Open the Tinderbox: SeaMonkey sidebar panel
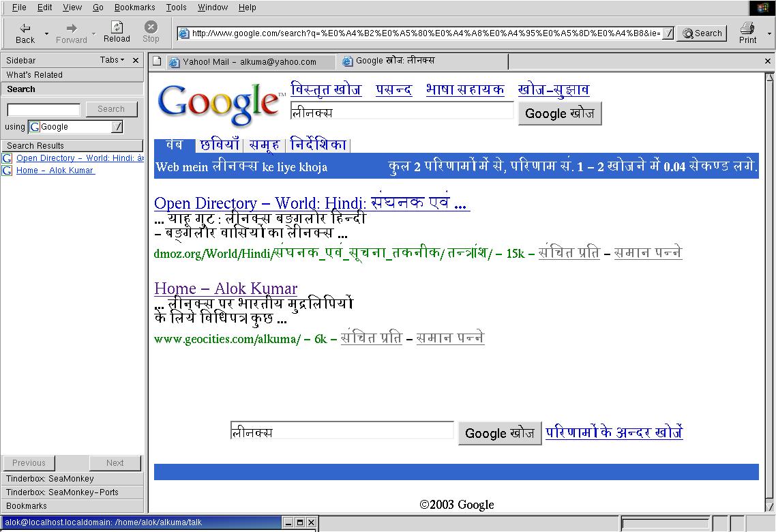 click(x=72, y=479)
